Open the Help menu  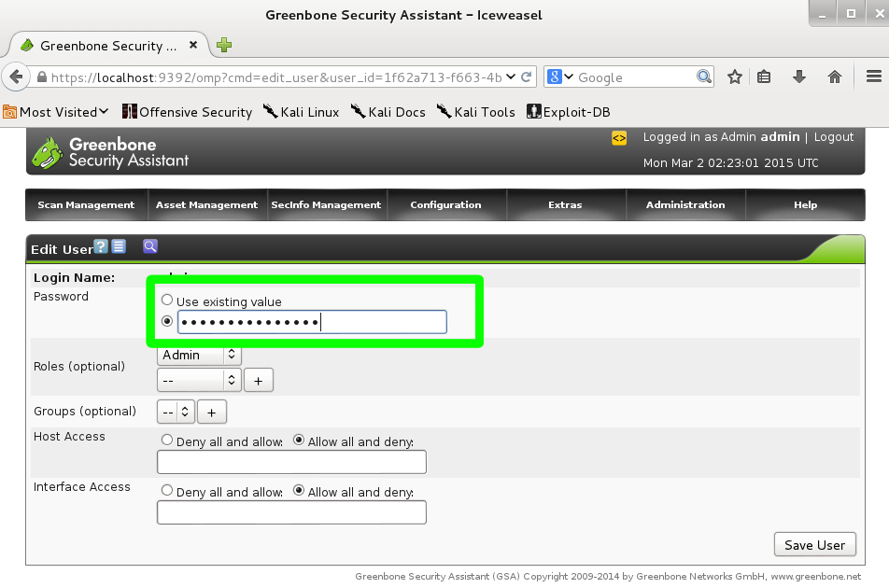(805, 205)
